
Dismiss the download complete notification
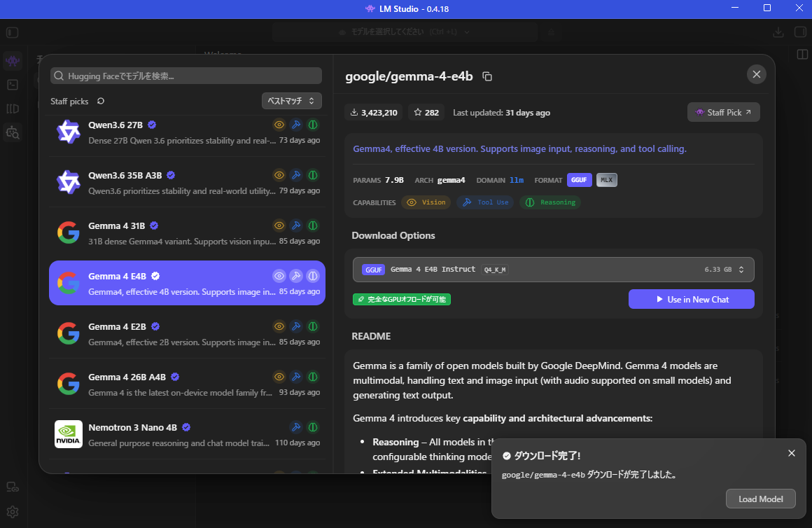point(791,453)
